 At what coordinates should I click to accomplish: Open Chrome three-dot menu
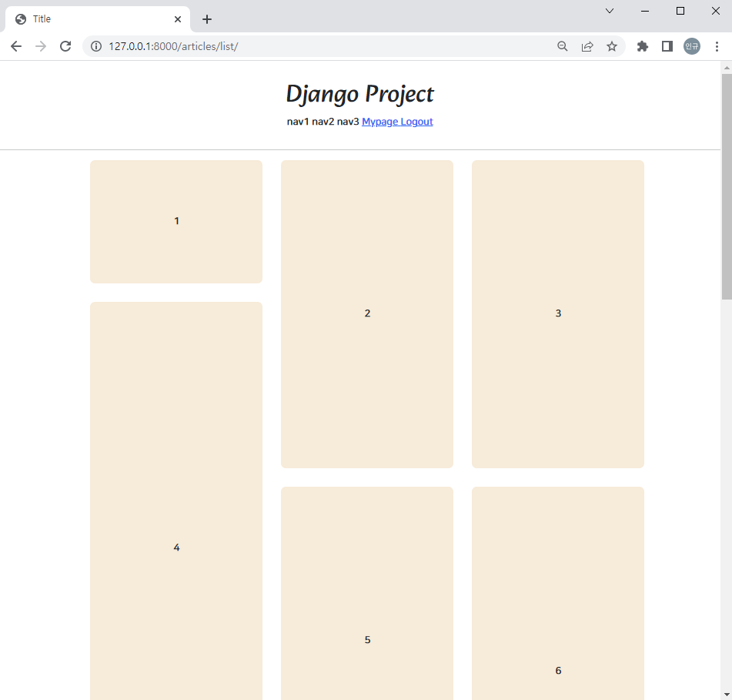(717, 46)
